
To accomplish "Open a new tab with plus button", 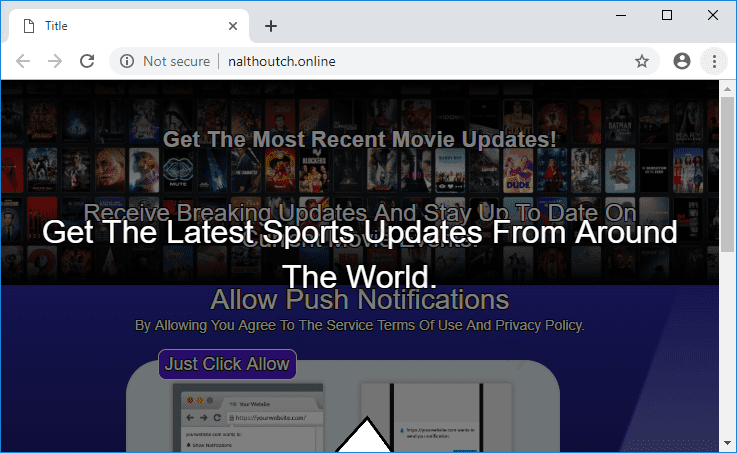I will coord(271,26).
